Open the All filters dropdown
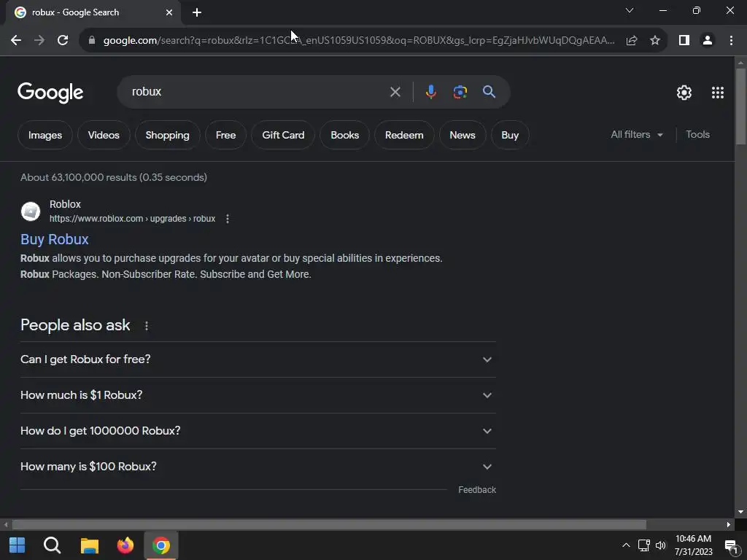 637,135
